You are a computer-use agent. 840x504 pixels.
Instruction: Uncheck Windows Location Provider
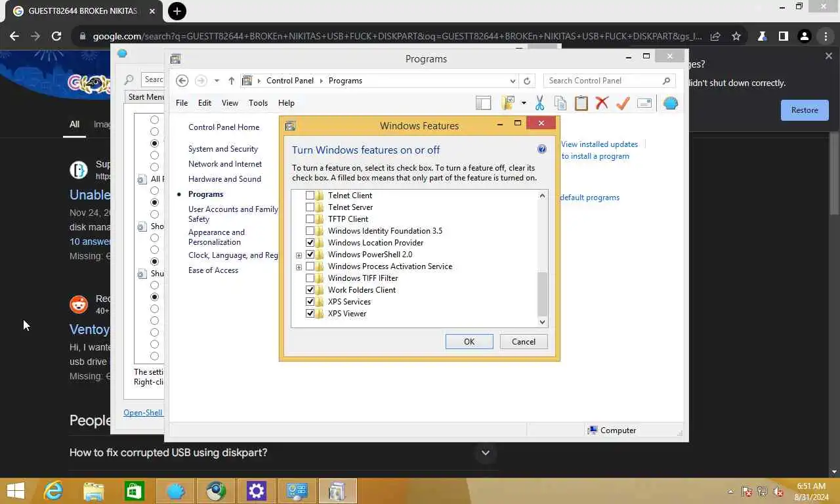click(x=310, y=243)
